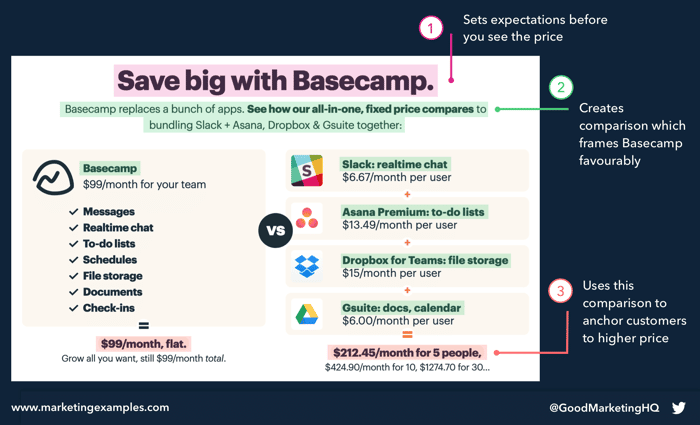Click the Dropbox logo icon

pos(307,266)
